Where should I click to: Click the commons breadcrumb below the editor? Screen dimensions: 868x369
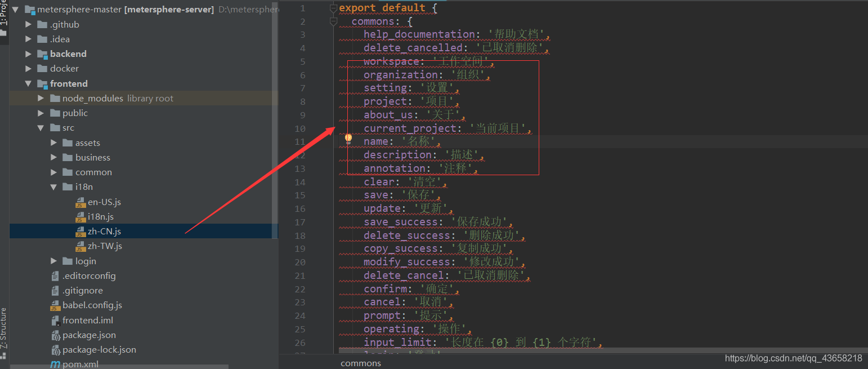[x=360, y=363]
